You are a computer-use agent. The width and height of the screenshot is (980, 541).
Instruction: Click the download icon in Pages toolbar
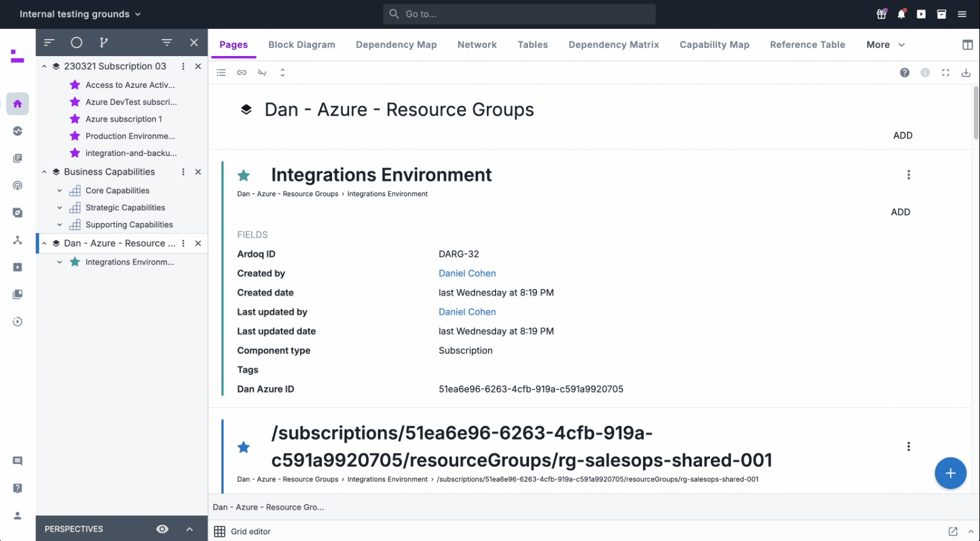[966, 73]
